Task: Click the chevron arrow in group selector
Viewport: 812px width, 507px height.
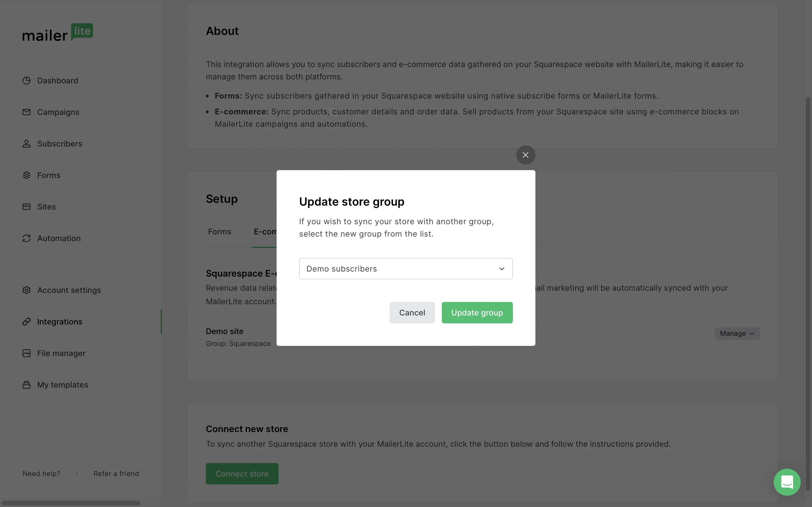Action: click(x=502, y=269)
